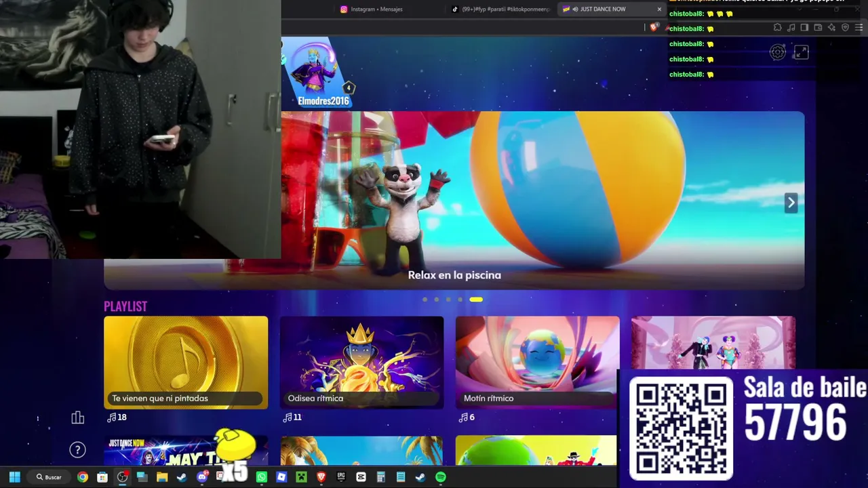This screenshot has width=868, height=488.
Task: Open the Motín rítmico playlist
Action: [538, 363]
